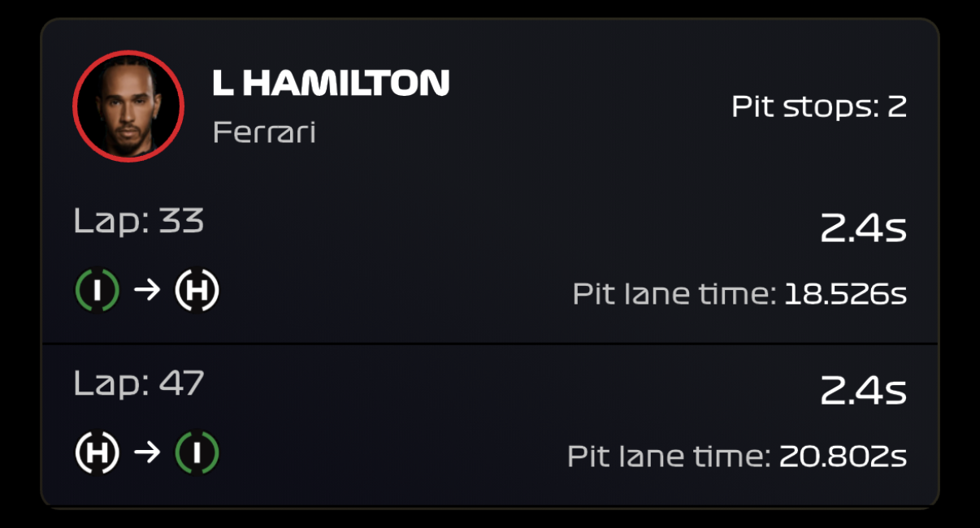Click the green Intermediate tyre icon on lap 47
Screen dimensions: 980x528
pos(197,452)
